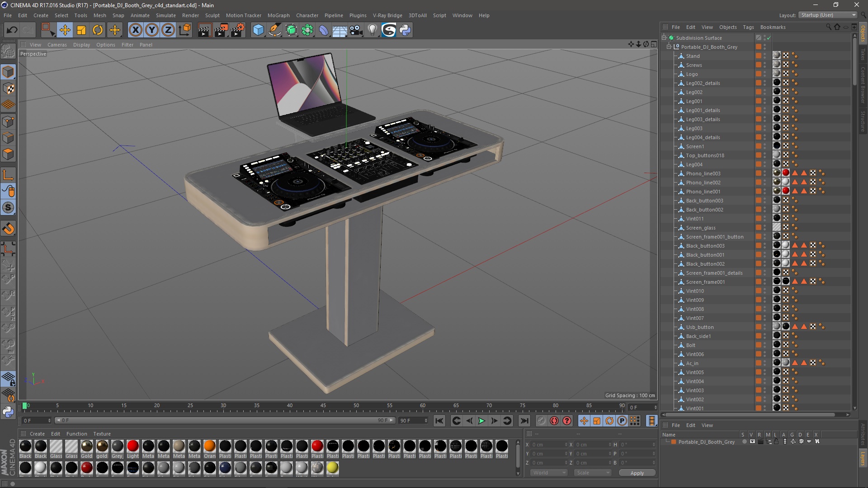Screen dimensions: 868x488
Task: Select the Phono_line003 object in tree
Action: [703, 174]
